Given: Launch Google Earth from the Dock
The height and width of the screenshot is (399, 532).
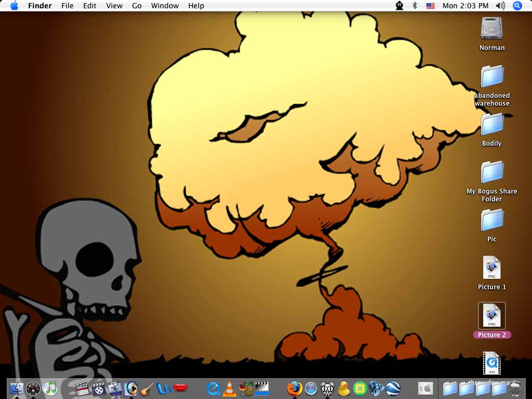Looking at the screenshot, I should pos(393,389).
